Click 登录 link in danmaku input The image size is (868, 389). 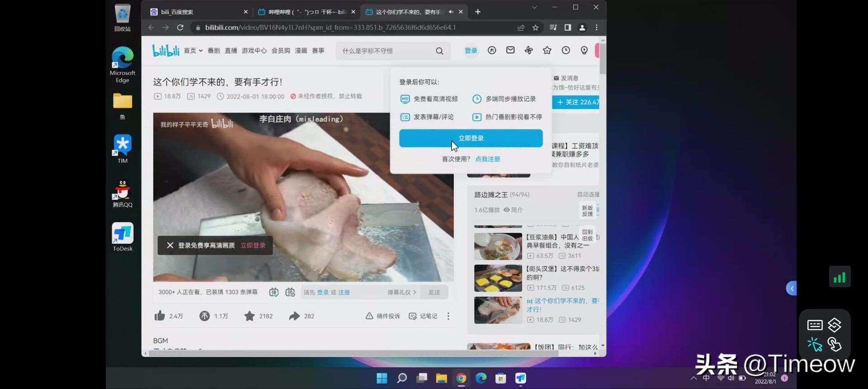point(323,292)
